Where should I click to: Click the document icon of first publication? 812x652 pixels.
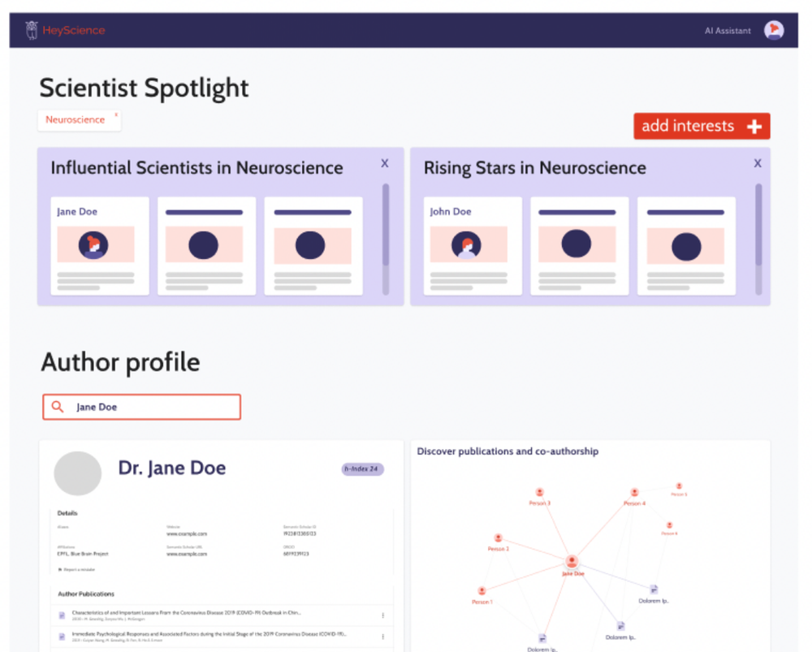click(62, 615)
